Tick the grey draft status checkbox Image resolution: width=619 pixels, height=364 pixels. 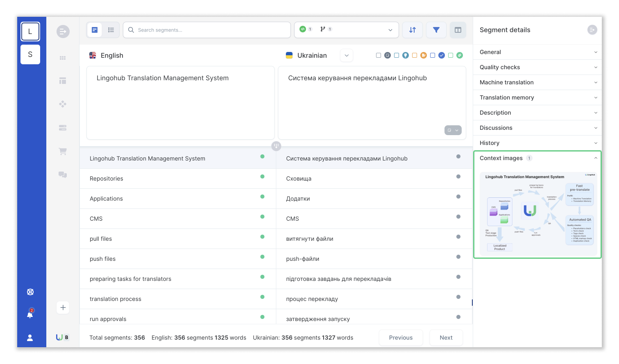coord(379,55)
